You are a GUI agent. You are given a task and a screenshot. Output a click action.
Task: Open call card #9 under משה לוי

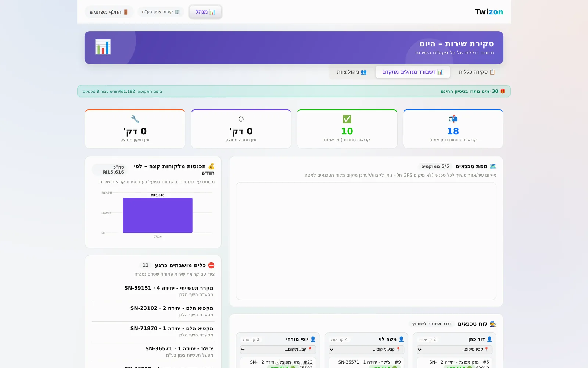point(366,363)
